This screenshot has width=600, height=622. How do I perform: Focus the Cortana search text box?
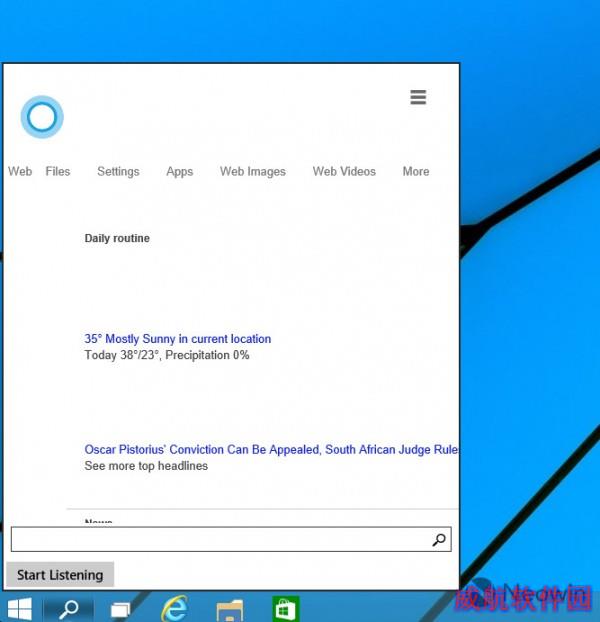tap(231, 539)
